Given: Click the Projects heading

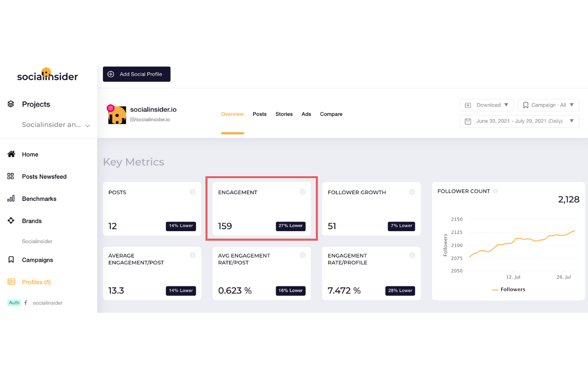Looking at the screenshot, I should point(36,104).
